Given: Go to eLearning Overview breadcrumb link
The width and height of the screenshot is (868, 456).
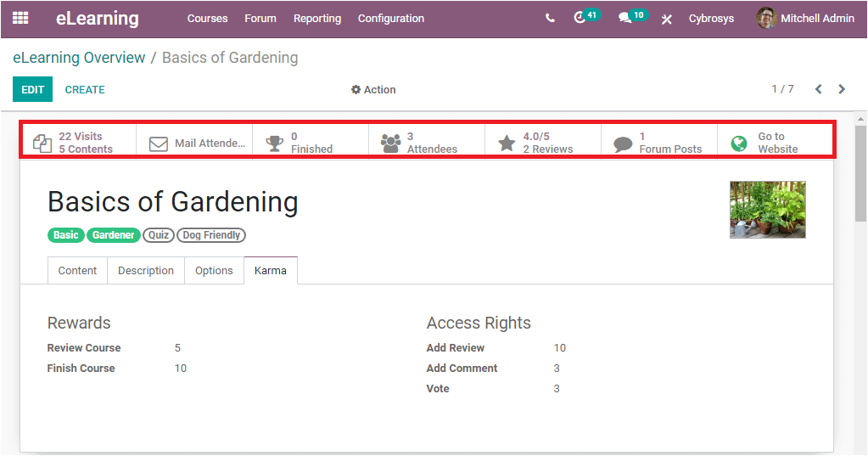Looking at the screenshot, I should (x=79, y=58).
